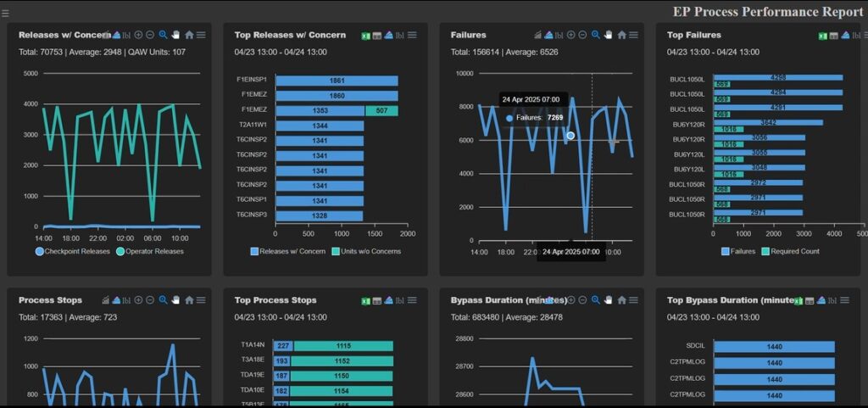868x408 pixels.
Task: Click the teal 507 bar segment for F1EMEZ
Action: [x=381, y=110]
